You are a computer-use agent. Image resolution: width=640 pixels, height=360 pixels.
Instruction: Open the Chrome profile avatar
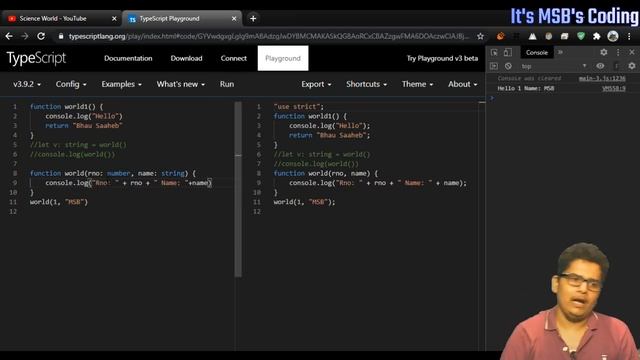613,36
